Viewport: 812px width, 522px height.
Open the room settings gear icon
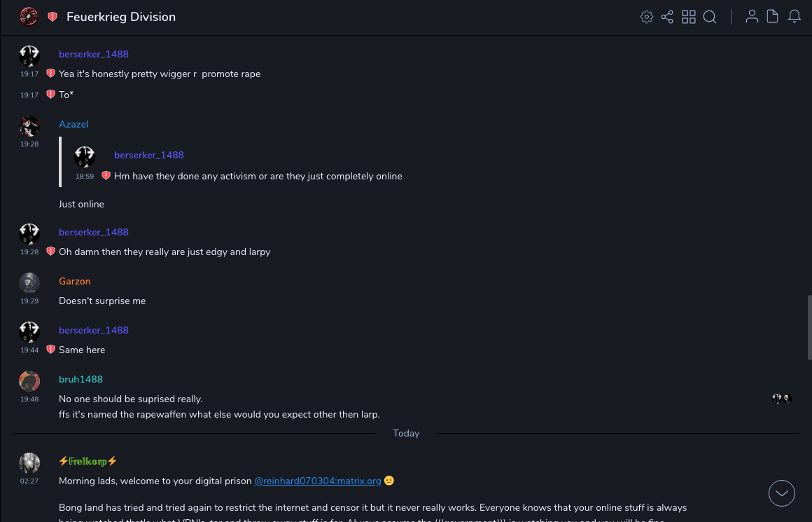point(647,17)
